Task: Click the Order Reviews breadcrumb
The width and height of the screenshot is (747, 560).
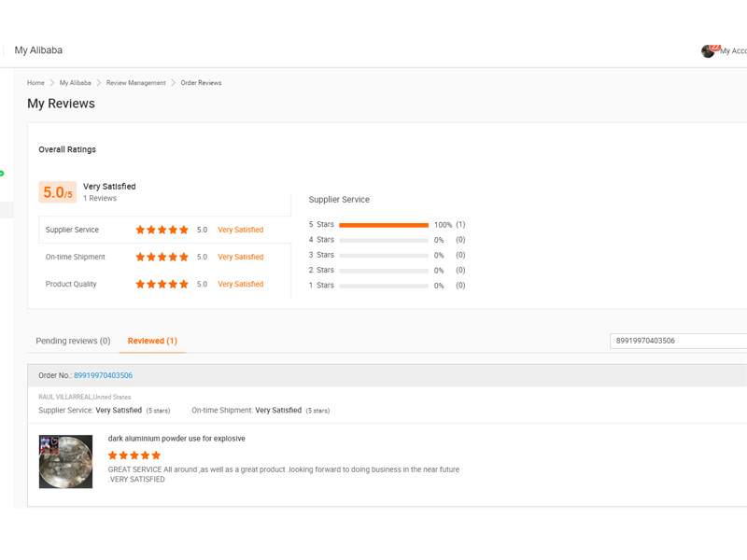Action: pos(201,83)
